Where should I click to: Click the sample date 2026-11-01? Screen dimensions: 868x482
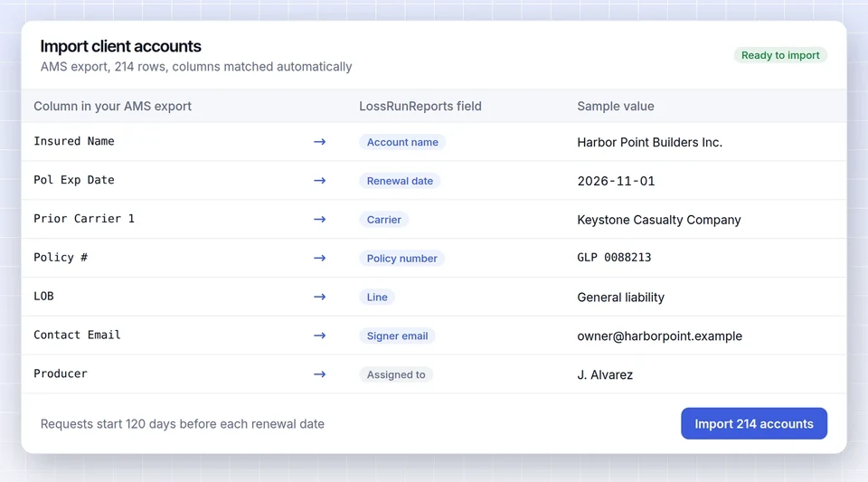pos(616,181)
